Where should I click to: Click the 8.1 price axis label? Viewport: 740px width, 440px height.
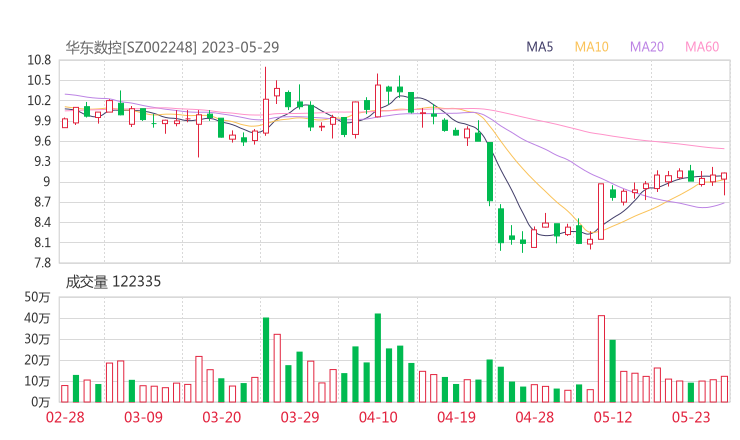42,243
